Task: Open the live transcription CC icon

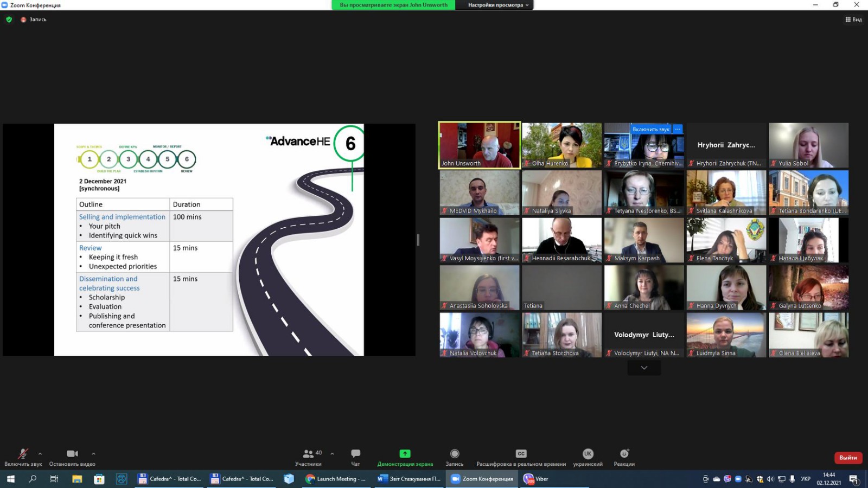Action: pos(521,454)
